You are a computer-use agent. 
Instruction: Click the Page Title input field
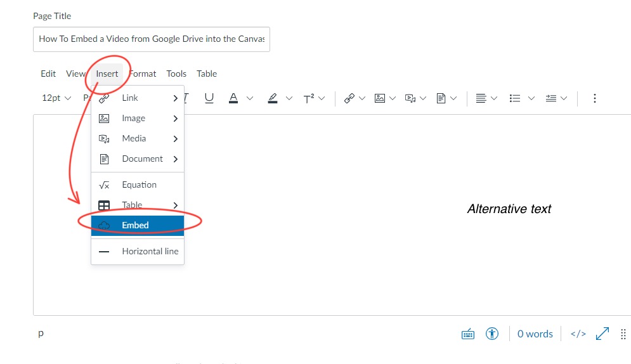152,39
